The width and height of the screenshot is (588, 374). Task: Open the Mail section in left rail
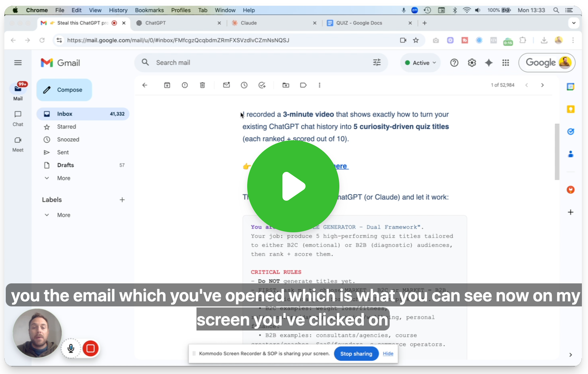[x=18, y=92]
